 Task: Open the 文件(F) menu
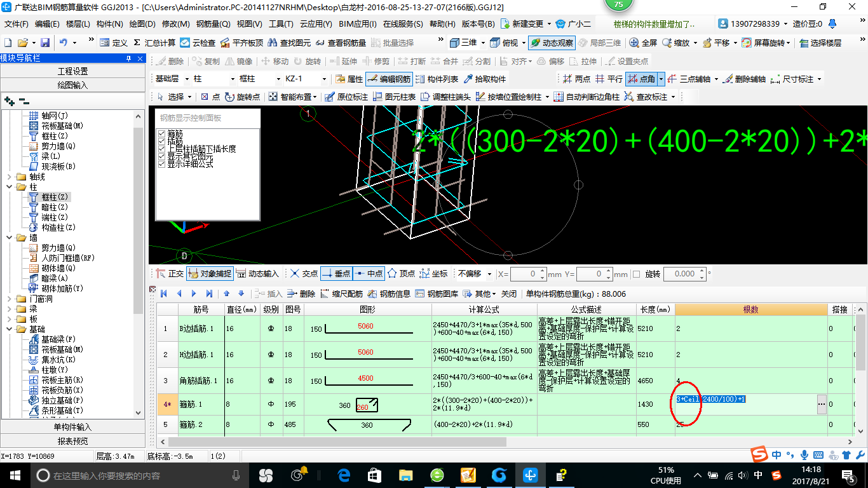[x=17, y=24]
